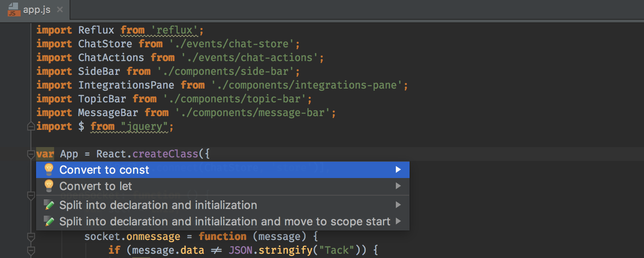Collapse the imports fold marker at jquery line
The width and height of the screenshot is (644, 258).
(30, 126)
